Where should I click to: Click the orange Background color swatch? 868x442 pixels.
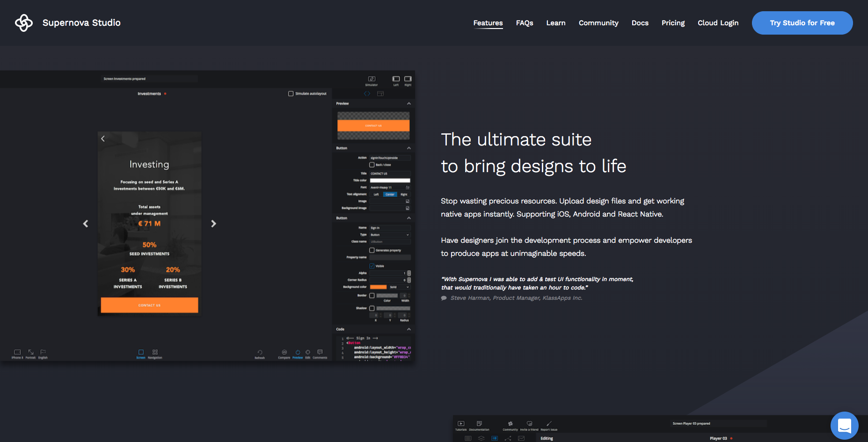pos(378,287)
